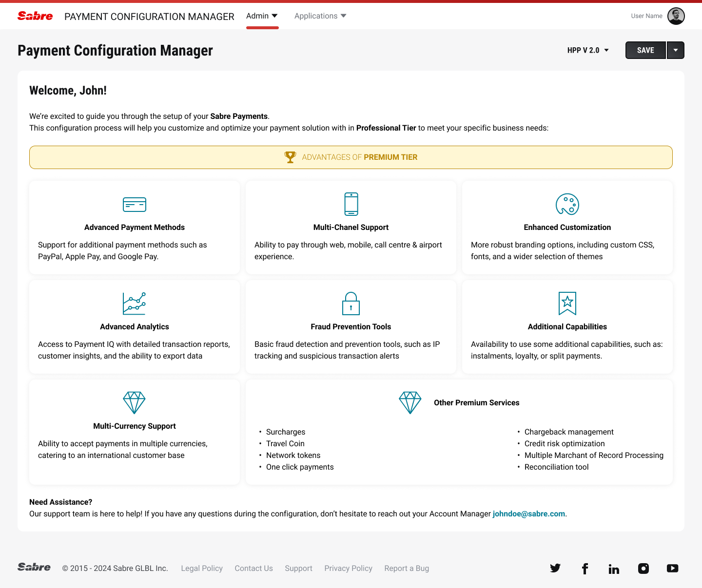Click the Advanced Payment Methods heading
702x588 pixels.
click(135, 228)
